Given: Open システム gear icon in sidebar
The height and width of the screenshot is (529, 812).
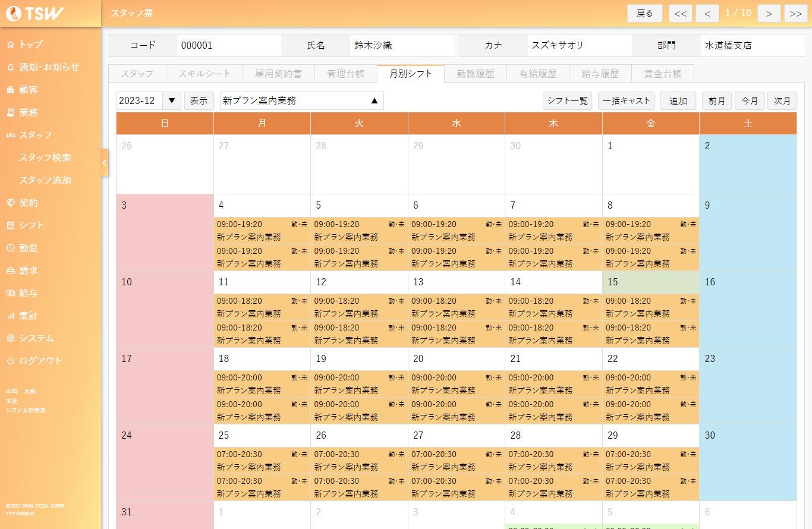Looking at the screenshot, I should pyautogui.click(x=11, y=338).
